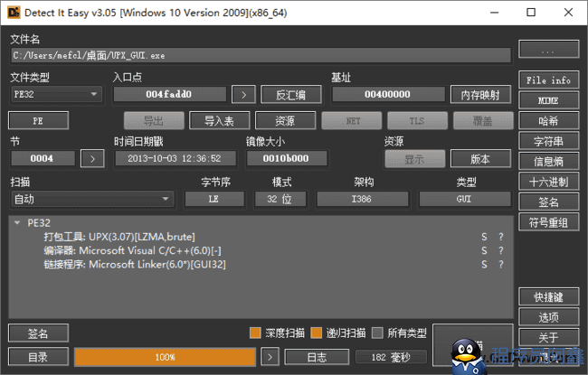Click the ? marker on Microsoft Visual C/C++ row
Image resolution: width=588 pixels, height=375 pixels.
pos(501,250)
